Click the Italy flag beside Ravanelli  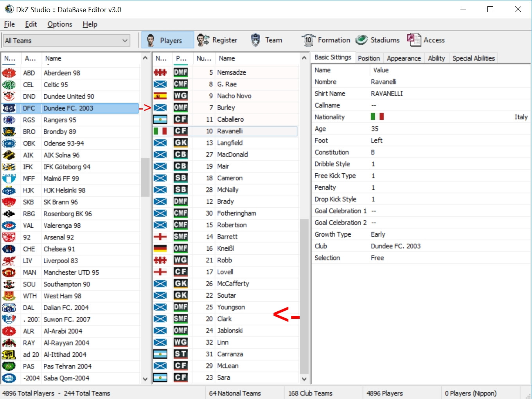click(160, 131)
